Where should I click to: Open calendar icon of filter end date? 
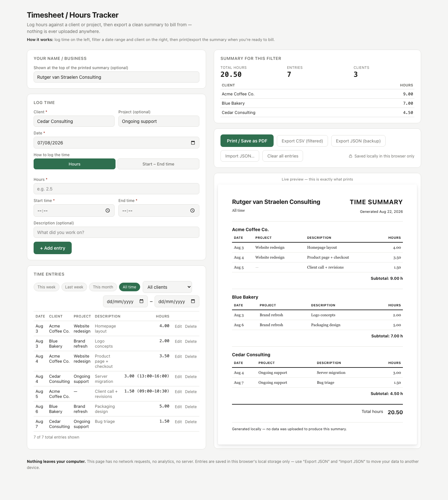click(x=193, y=301)
